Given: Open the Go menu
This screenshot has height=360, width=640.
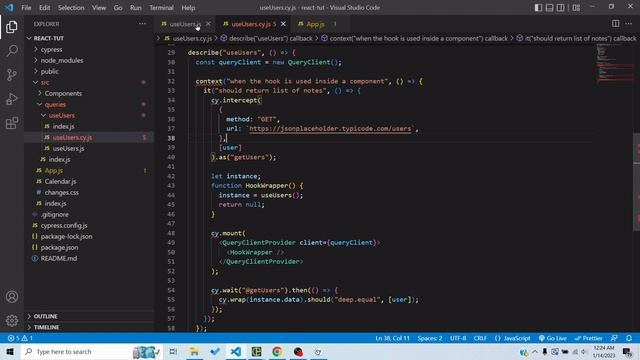Looking at the screenshot, I should [118, 8].
